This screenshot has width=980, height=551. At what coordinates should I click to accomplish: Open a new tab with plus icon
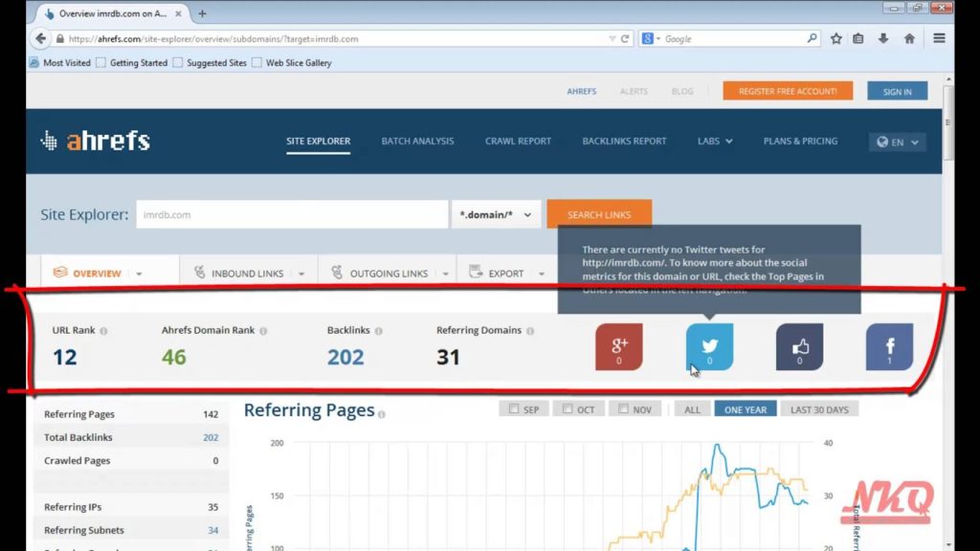(x=202, y=13)
